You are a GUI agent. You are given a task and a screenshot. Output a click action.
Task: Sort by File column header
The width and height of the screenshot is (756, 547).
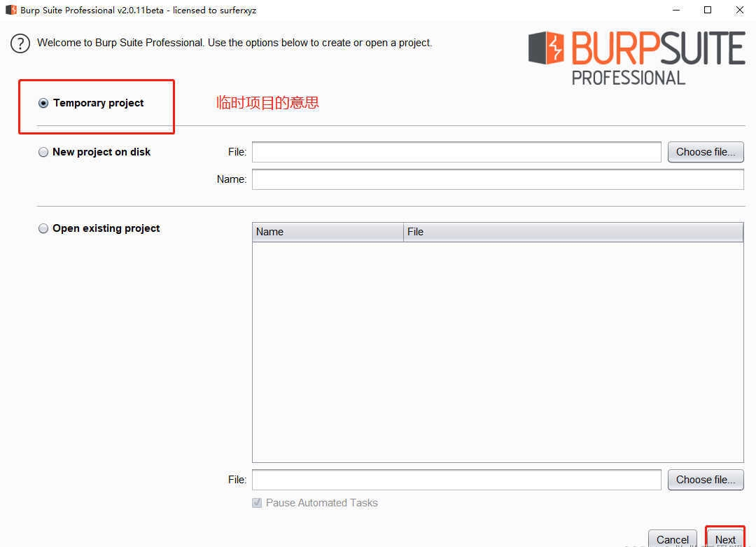point(573,232)
